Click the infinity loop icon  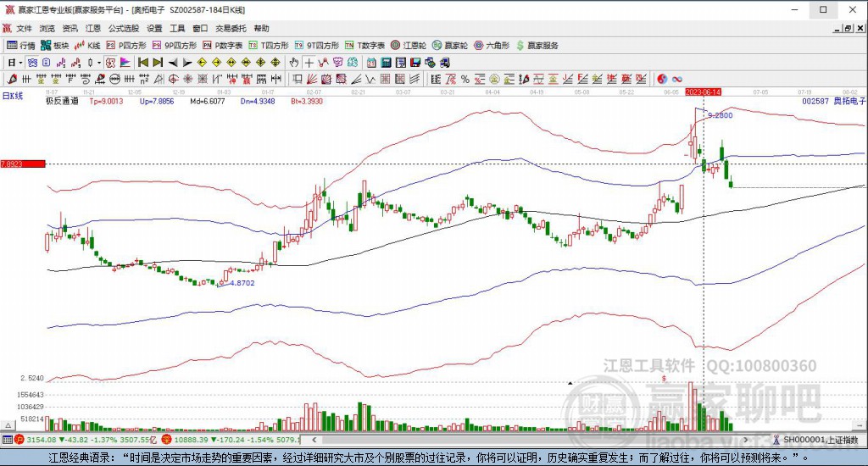[x=677, y=79]
